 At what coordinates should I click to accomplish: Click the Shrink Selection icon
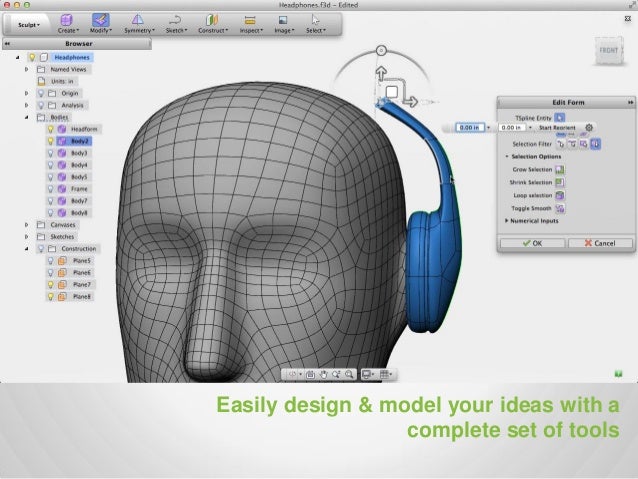coord(560,182)
